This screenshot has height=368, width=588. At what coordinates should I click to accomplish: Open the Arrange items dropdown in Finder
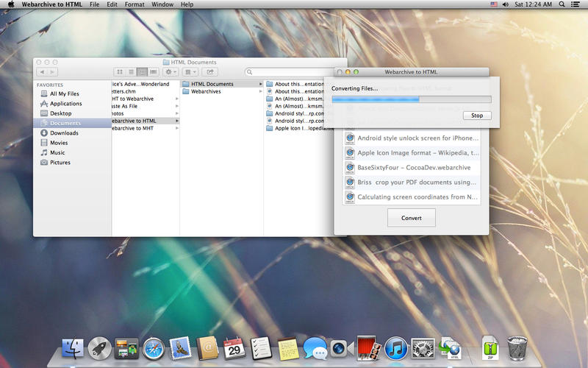click(190, 72)
